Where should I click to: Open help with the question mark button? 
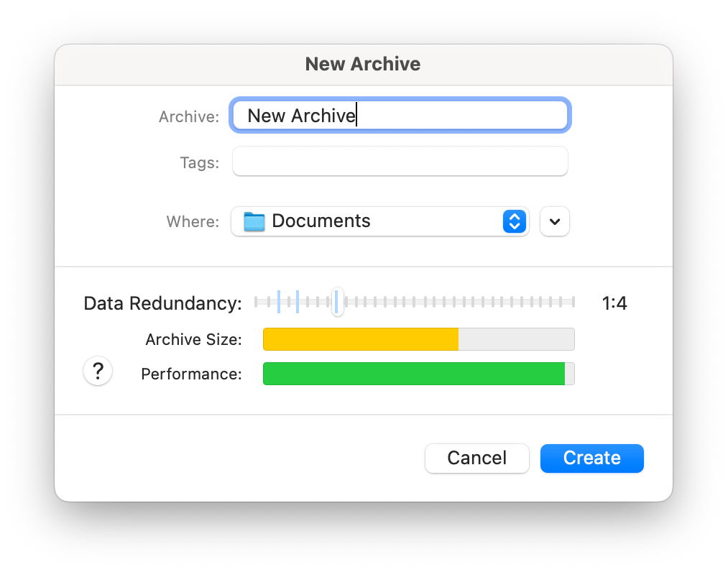coord(98,371)
